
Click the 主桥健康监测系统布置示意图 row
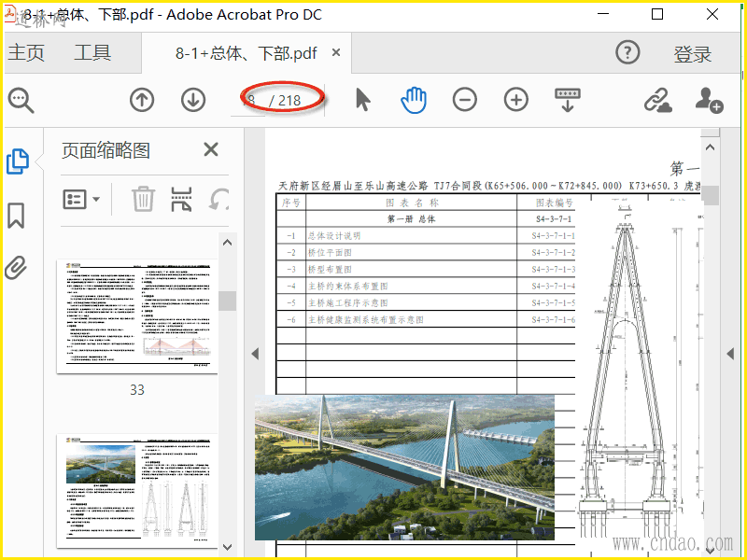click(426, 319)
